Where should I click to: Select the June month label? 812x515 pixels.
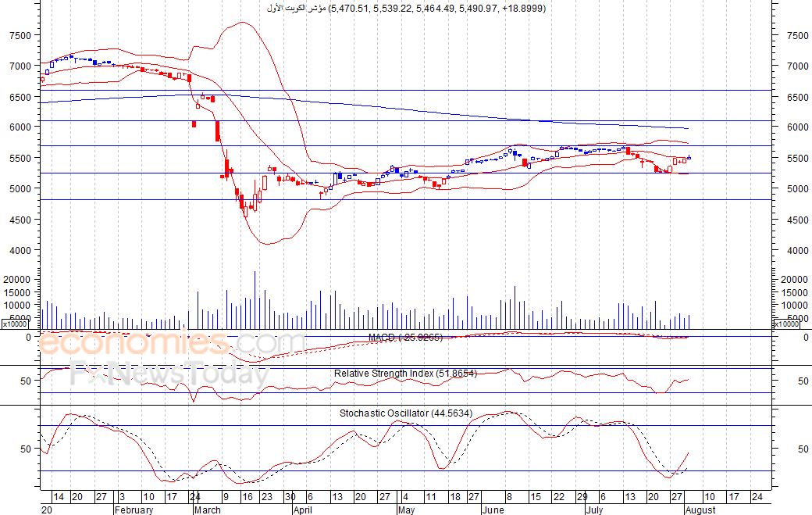coord(493,510)
